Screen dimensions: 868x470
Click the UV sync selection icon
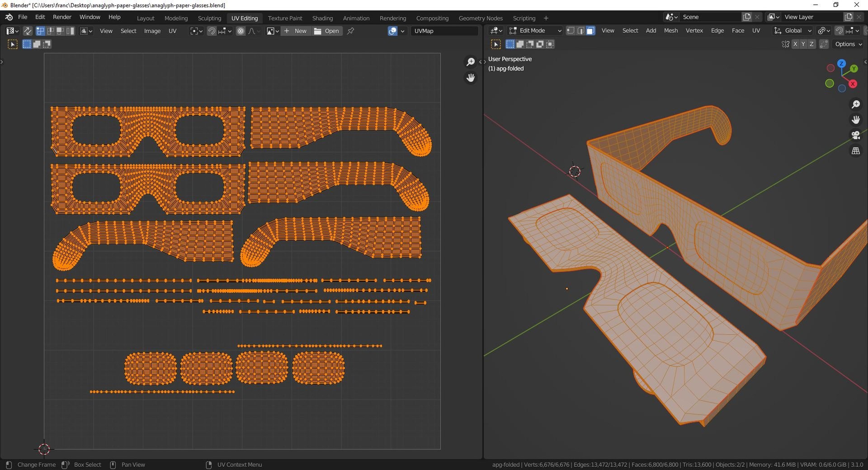28,31
